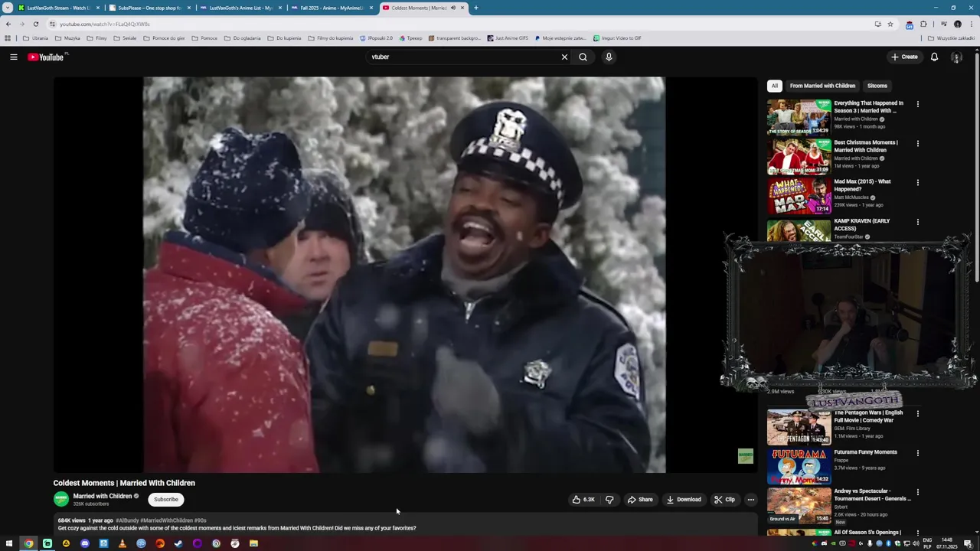
Task: Open Discord from the taskbar
Action: [85, 543]
